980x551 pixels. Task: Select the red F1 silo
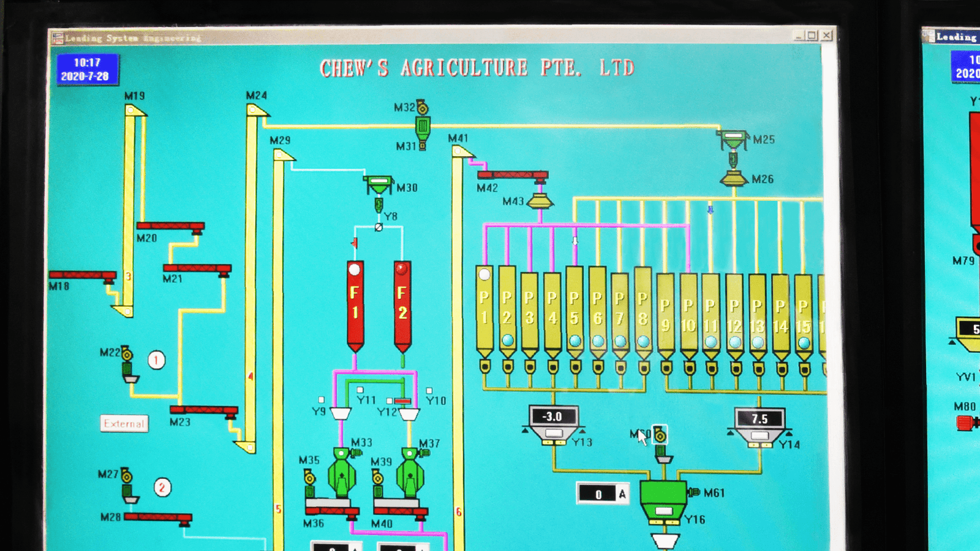click(355, 306)
